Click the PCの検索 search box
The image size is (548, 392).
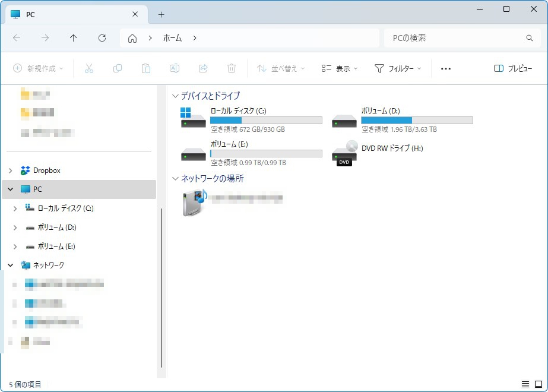click(x=454, y=38)
